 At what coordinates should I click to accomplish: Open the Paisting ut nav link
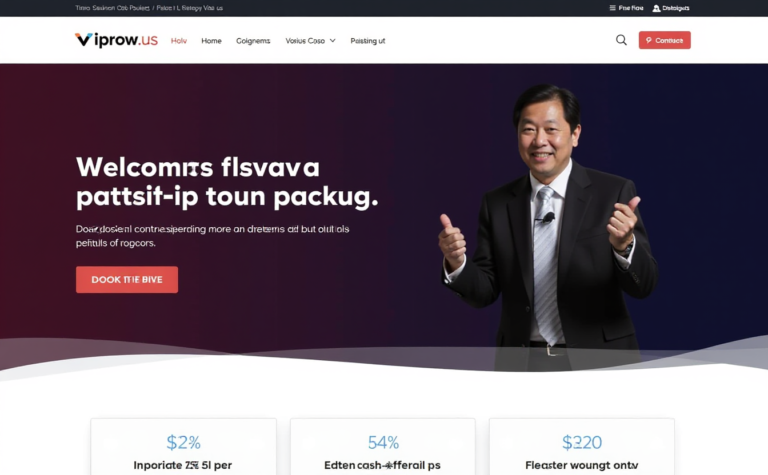point(368,41)
